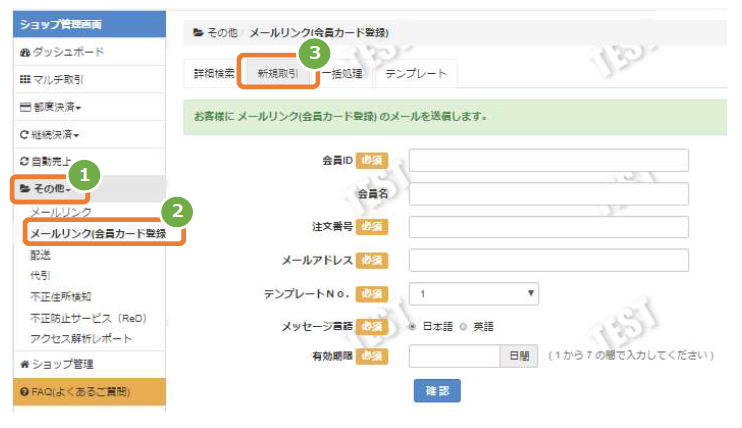The image size is (742, 428).
Task: Switch to the テンプレート tab
Action: [416, 74]
